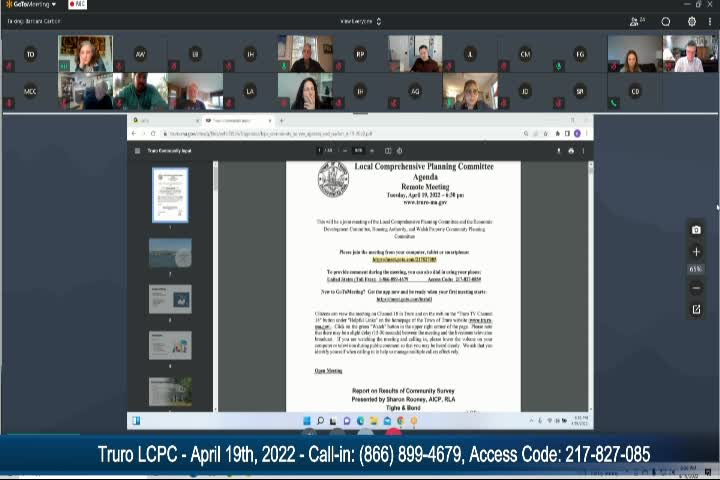Toggle the PDF viewer sidebar menu

(138, 151)
